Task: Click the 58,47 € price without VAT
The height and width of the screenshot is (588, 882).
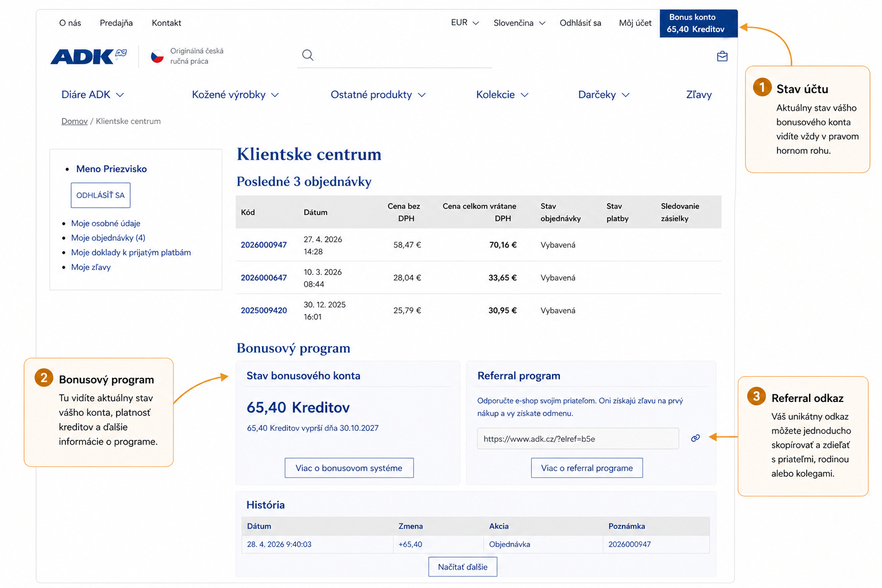Action: (407, 245)
